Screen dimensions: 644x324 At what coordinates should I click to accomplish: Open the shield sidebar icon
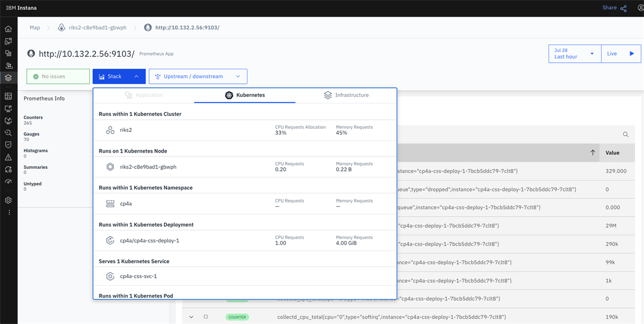click(8, 145)
